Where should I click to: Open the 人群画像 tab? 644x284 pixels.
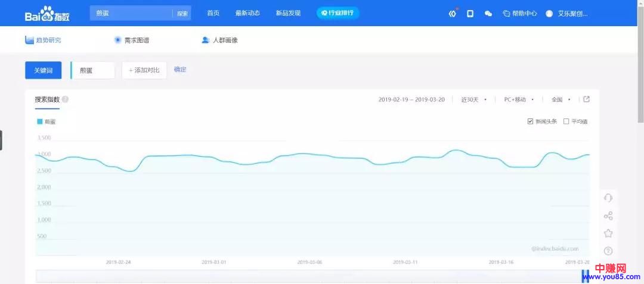click(x=219, y=40)
